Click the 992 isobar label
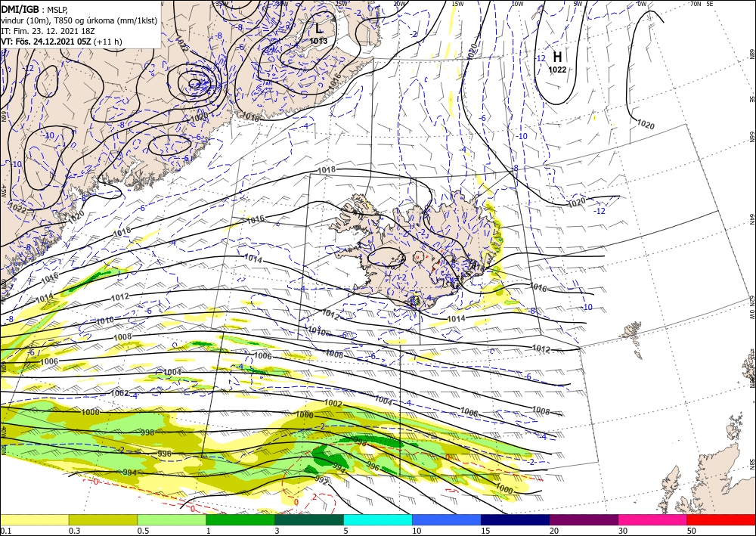 coord(321,480)
